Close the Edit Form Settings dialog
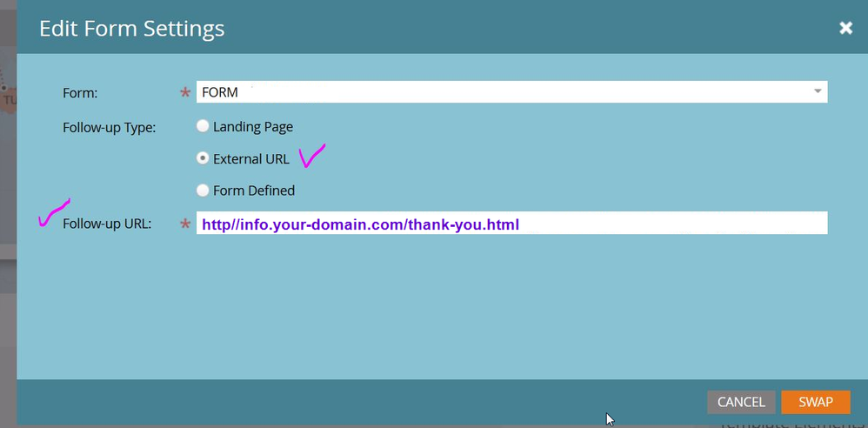Image resolution: width=868 pixels, height=428 pixels. 845,28
